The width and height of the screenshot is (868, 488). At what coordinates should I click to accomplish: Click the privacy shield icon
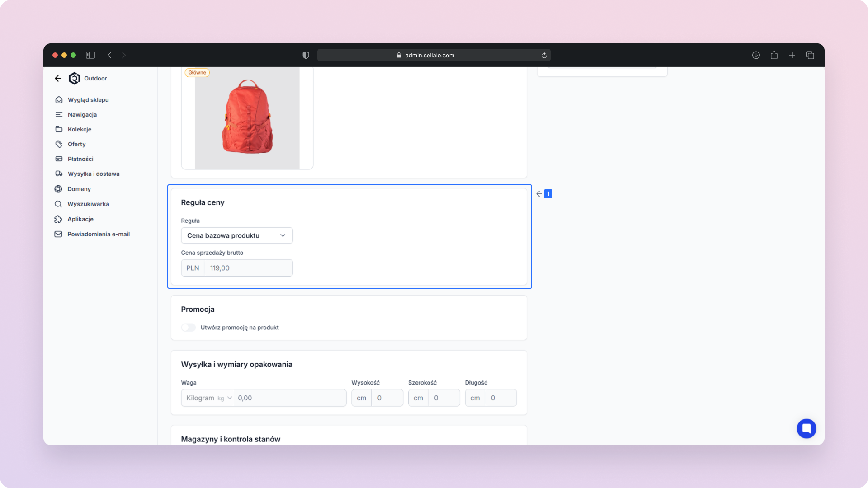306,55
